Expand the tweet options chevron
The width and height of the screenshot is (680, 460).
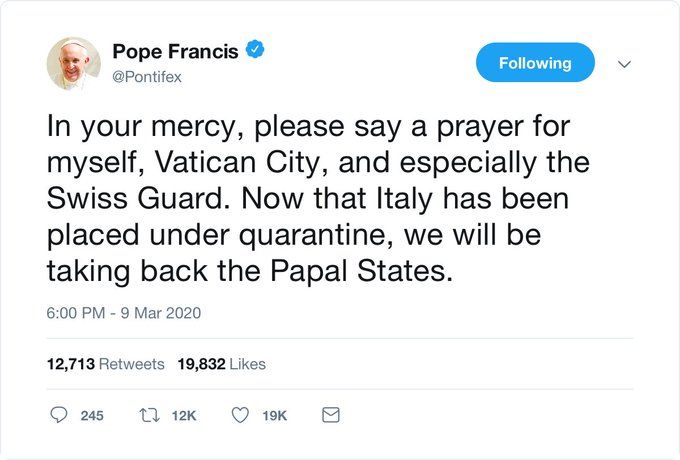[625, 63]
